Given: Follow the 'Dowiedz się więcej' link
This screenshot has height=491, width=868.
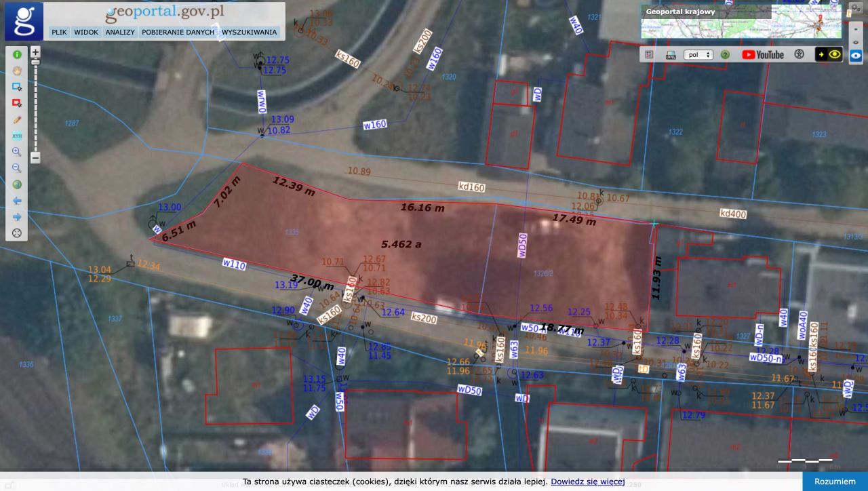Looking at the screenshot, I should [587, 482].
